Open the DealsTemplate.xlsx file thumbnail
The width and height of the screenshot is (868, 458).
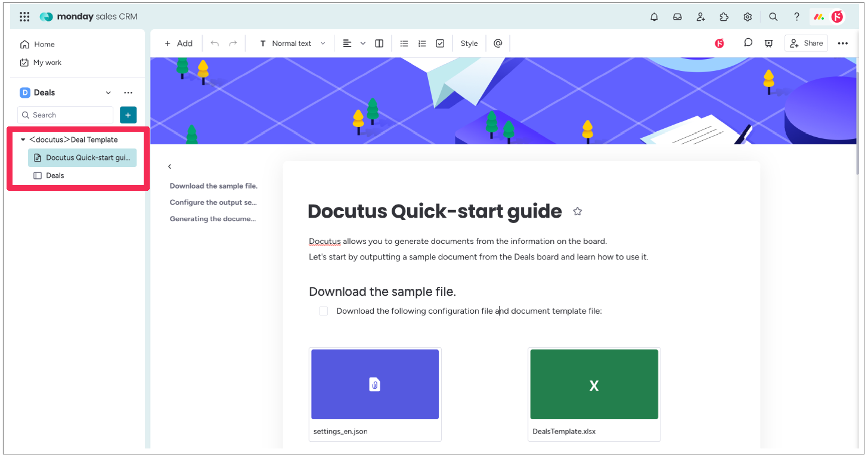click(x=594, y=385)
